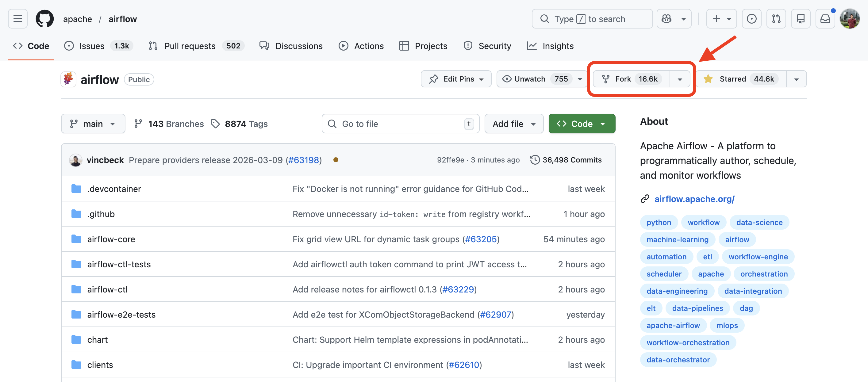
Task: Expand the Add file dropdown
Action: click(x=513, y=124)
